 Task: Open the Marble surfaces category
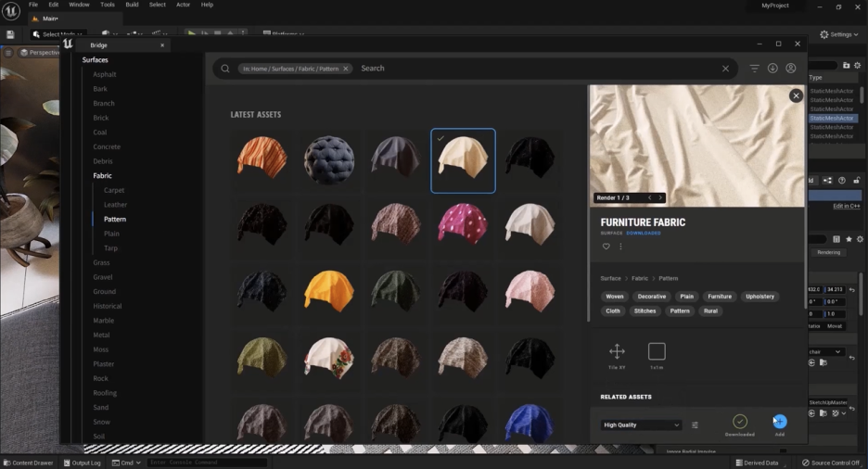[104, 320]
